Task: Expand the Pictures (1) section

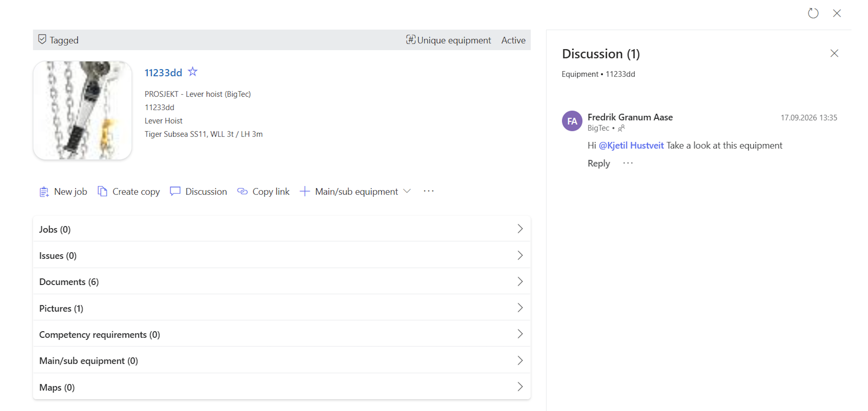Action: click(x=282, y=308)
